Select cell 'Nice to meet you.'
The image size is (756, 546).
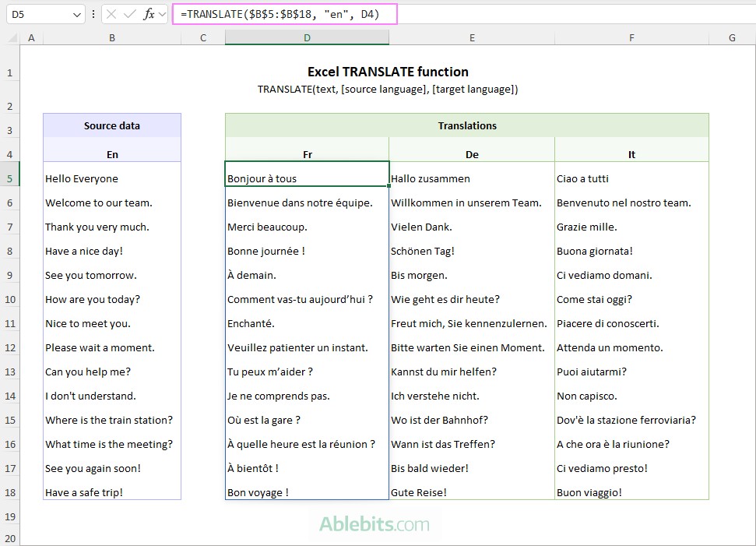112,319
